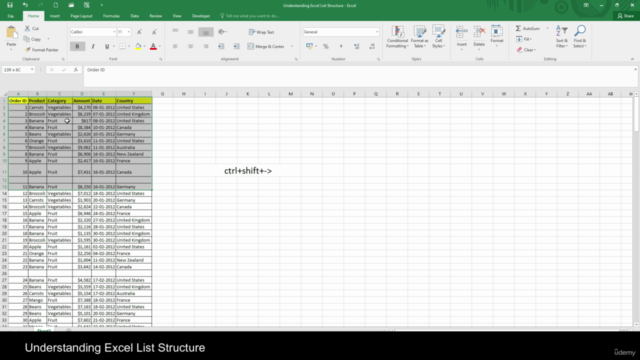Click the Increase Decimal icon
640x360 pixels.
[356, 47]
